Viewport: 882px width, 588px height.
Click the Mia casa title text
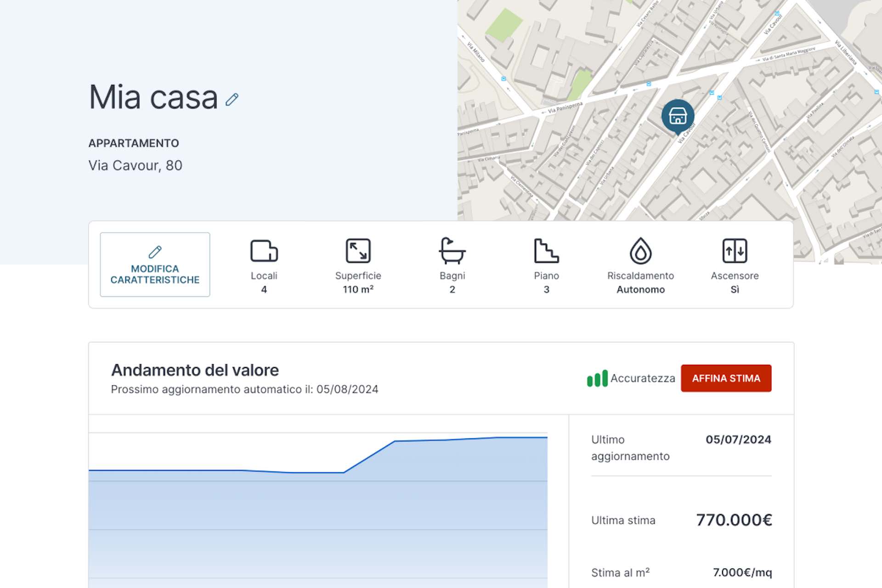coord(153,97)
